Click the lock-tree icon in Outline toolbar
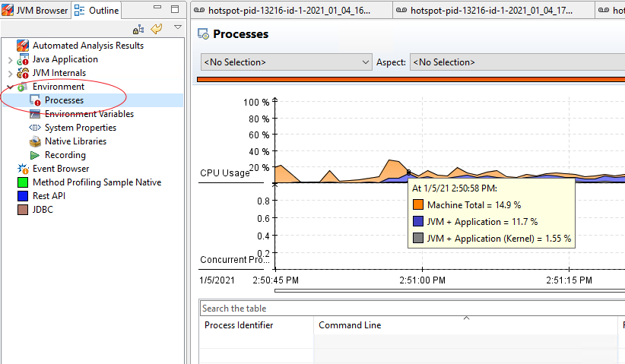This screenshot has height=364, width=625. (138, 29)
